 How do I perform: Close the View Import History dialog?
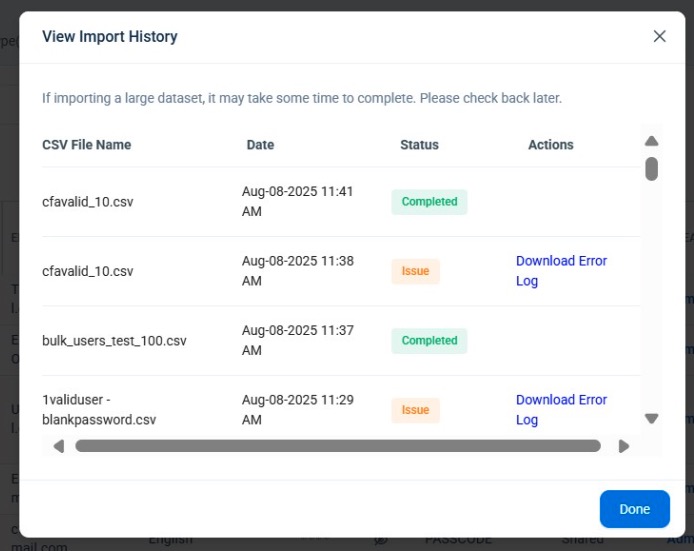tap(659, 36)
